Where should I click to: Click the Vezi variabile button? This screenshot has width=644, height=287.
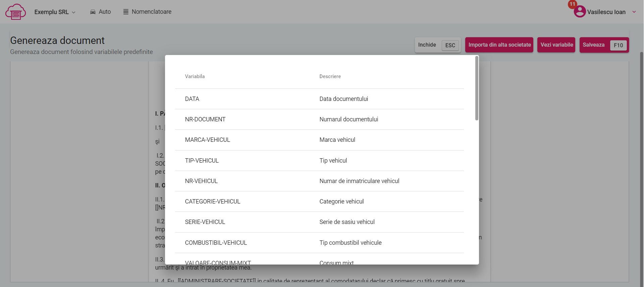pos(556,45)
